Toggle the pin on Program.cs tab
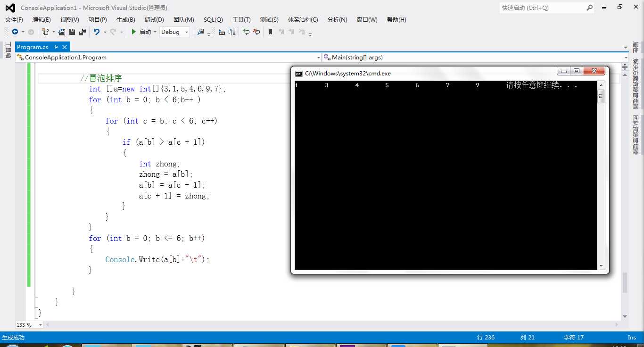The height and width of the screenshot is (347, 644). [x=56, y=47]
